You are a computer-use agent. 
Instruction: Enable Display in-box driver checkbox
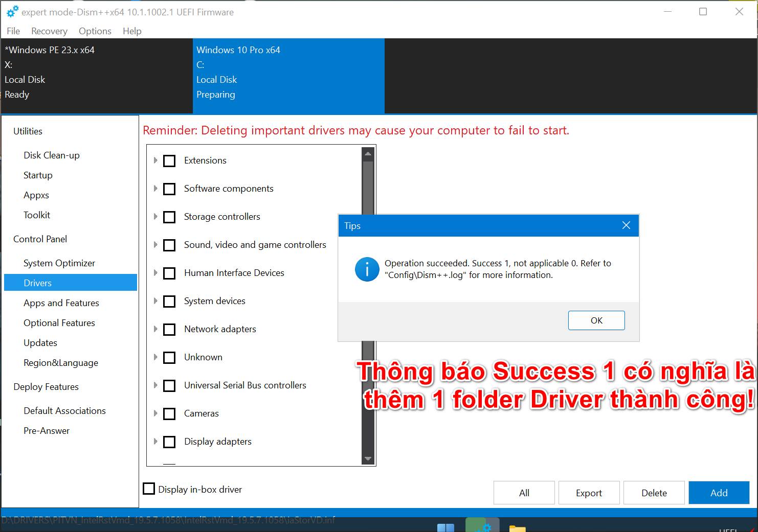coord(149,489)
